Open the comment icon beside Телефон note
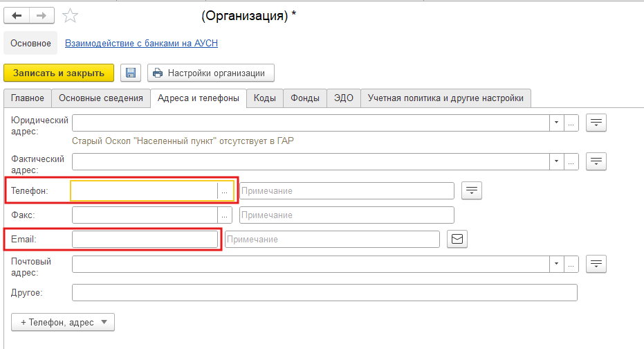This screenshot has width=644, height=349. coord(472,190)
